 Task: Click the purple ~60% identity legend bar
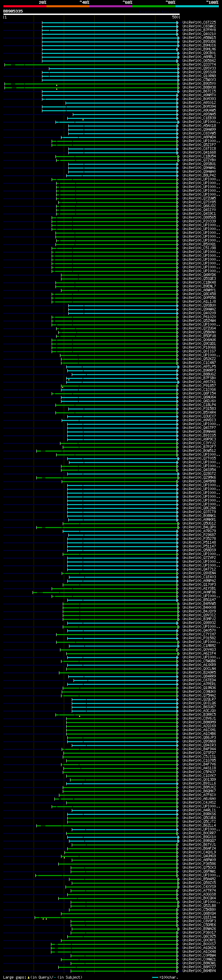111,6
